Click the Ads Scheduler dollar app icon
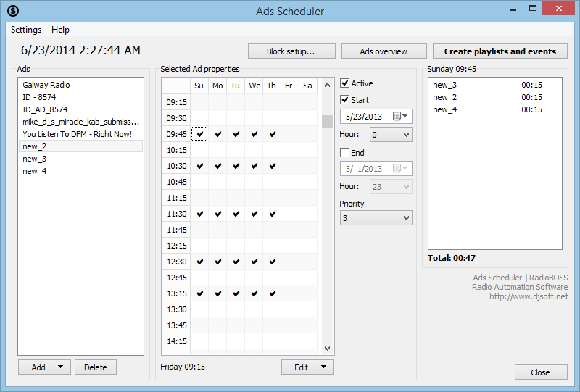580x392 pixels. pyautogui.click(x=13, y=11)
